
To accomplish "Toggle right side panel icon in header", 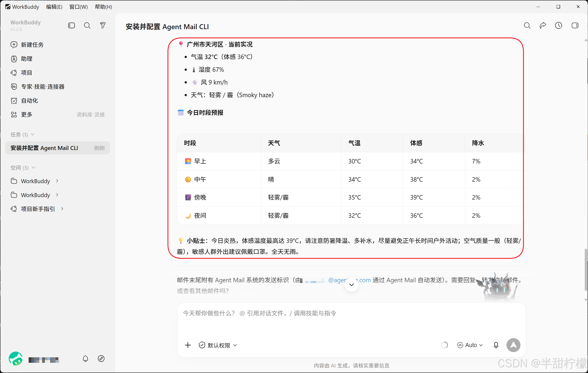I will tap(575, 25).
